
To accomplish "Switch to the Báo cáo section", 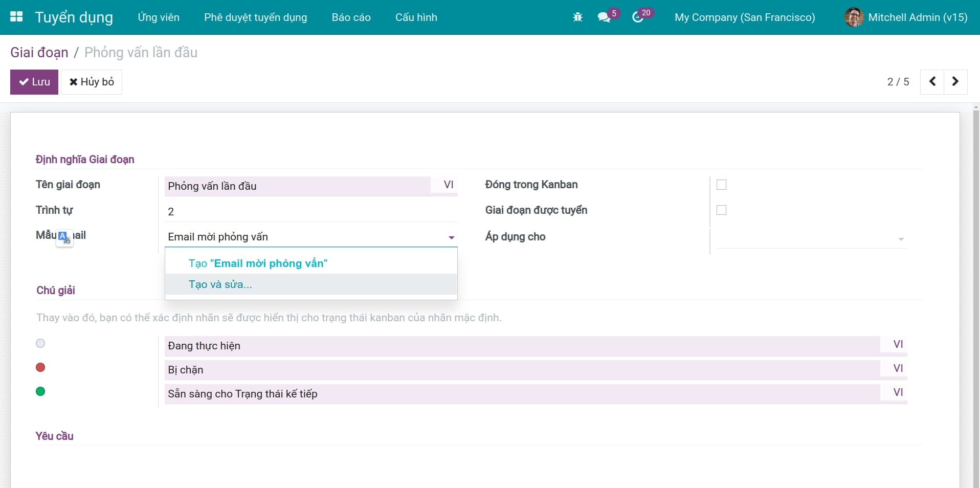I will pos(351,17).
